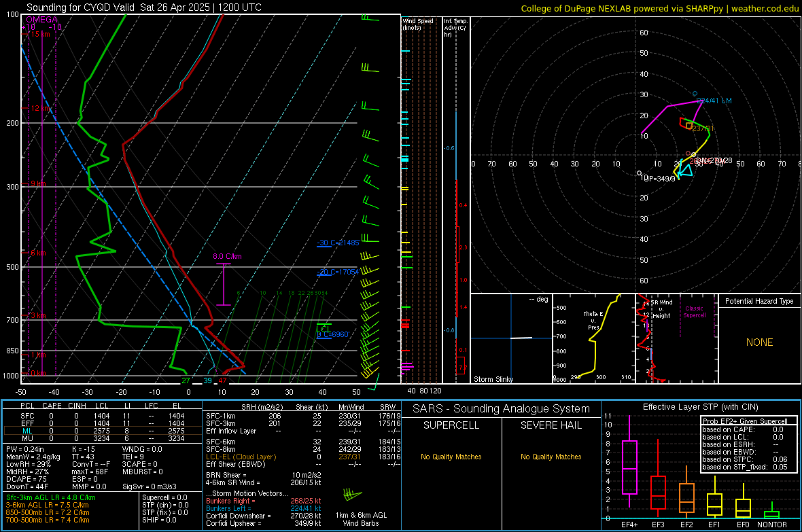This screenshot has height=532, width=802.
Task: Click the 'UP=349/9' hodograph label
Action: (661, 179)
